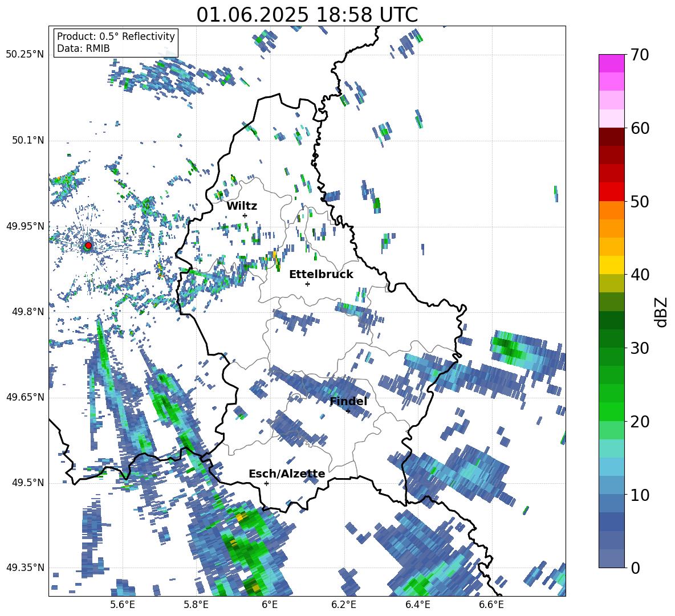Click the longitude label 5.8°E
The width and height of the screenshot is (675, 616).
point(196,605)
